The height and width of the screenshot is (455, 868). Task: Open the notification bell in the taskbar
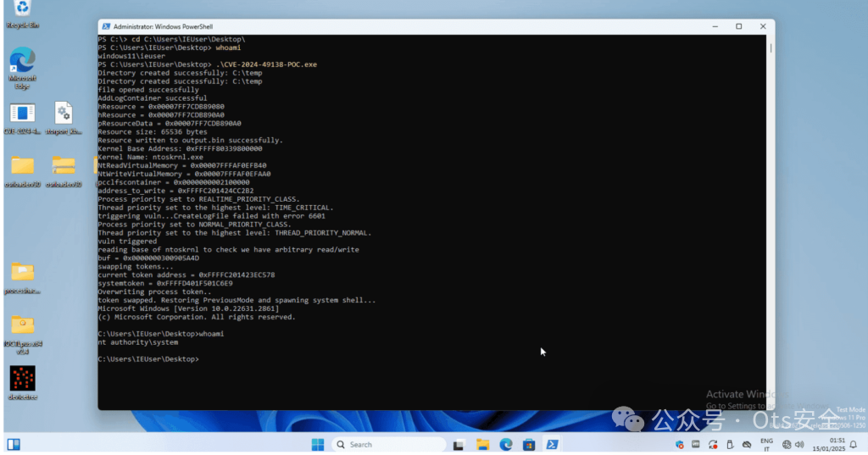(x=854, y=445)
